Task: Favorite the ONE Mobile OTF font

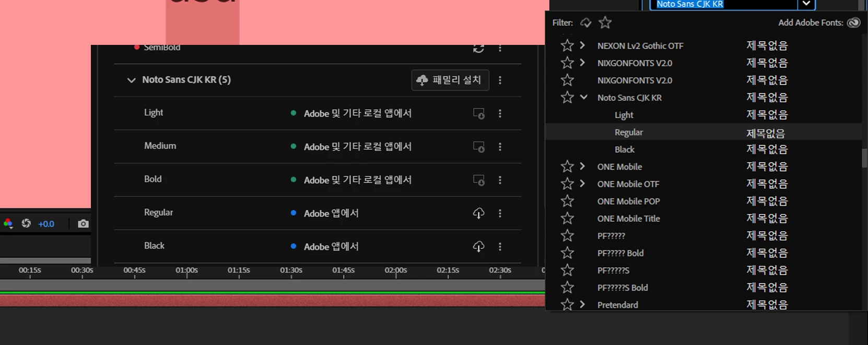Action: (567, 184)
